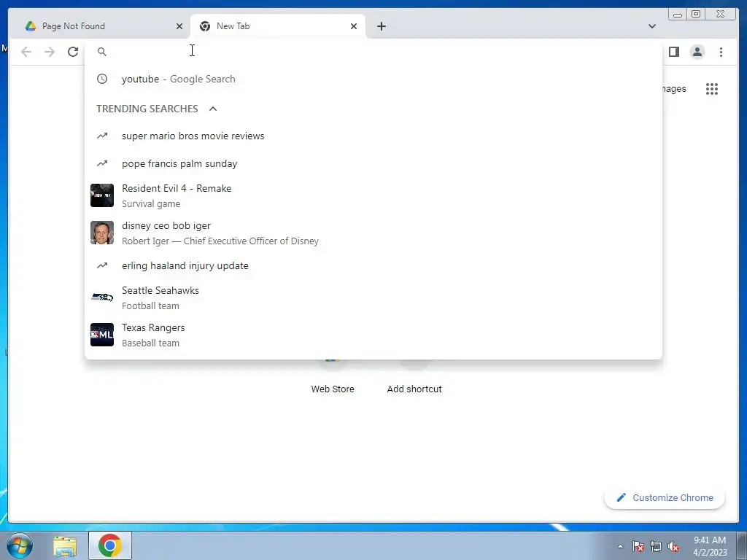Select 'super mario bros movie reviews' suggestion
Image resolution: width=747 pixels, height=560 pixels.
coord(373,136)
